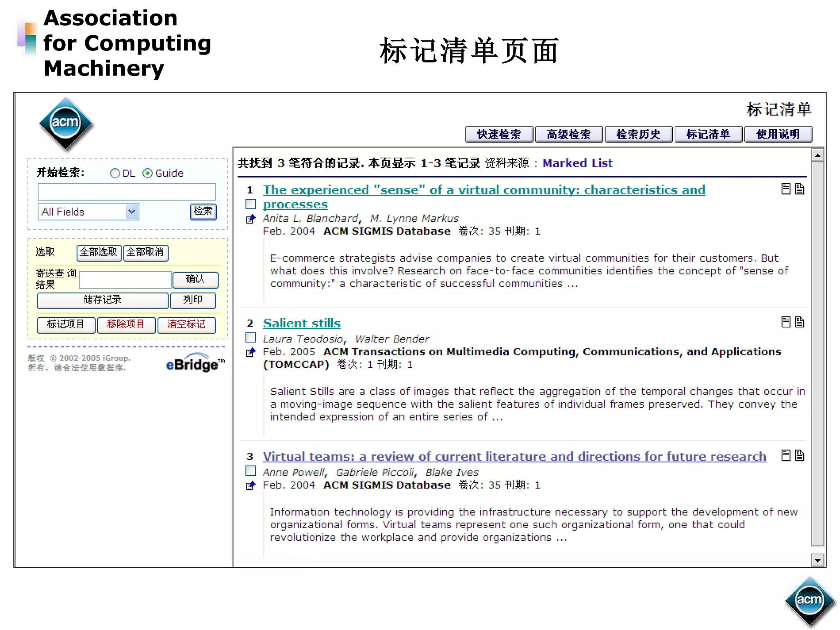Click scrollbar down arrow in results pane
The width and height of the screenshot is (840, 630).
coord(817,560)
